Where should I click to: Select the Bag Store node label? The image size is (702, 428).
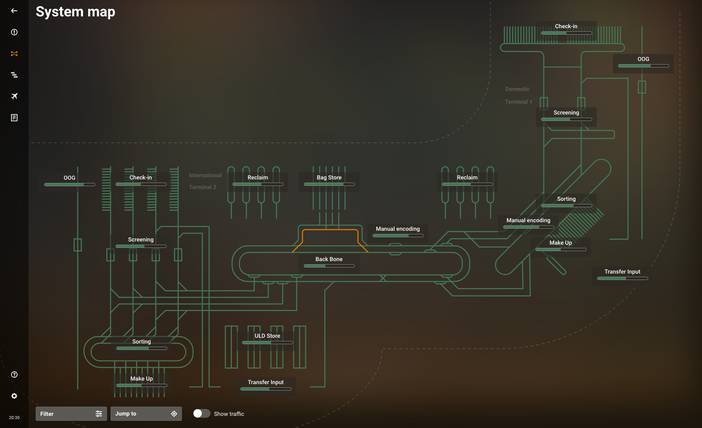click(x=329, y=178)
